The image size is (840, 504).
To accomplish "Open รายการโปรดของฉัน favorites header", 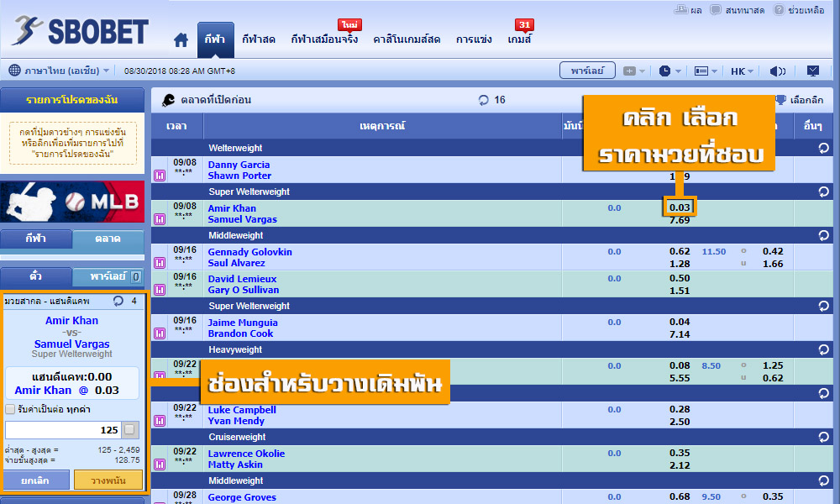I will 71,100.
